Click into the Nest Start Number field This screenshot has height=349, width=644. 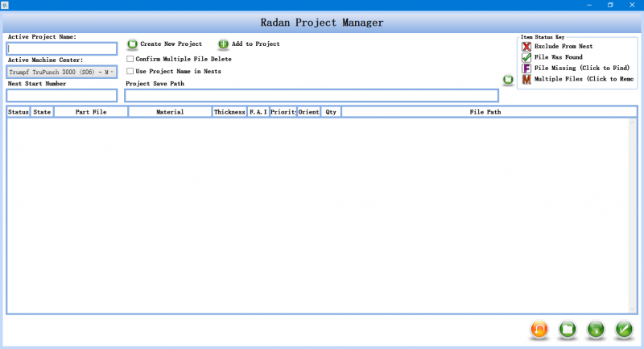coord(61,95)
